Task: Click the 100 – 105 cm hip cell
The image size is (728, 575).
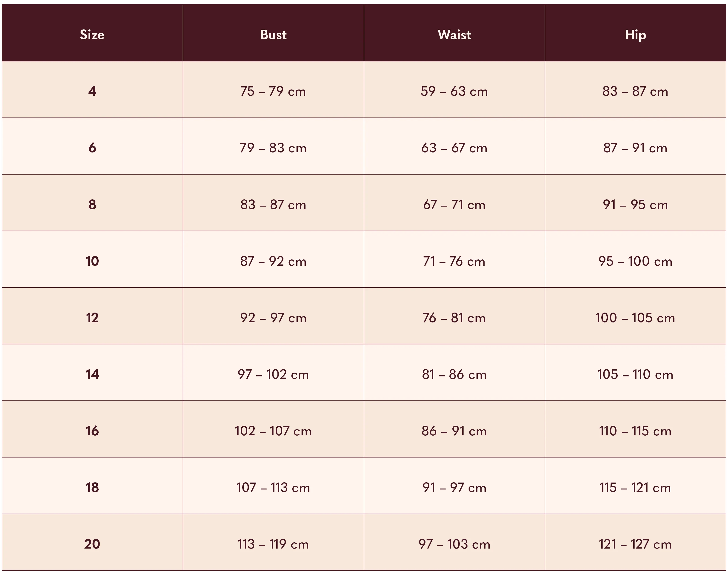Action: tap(635, 318)
